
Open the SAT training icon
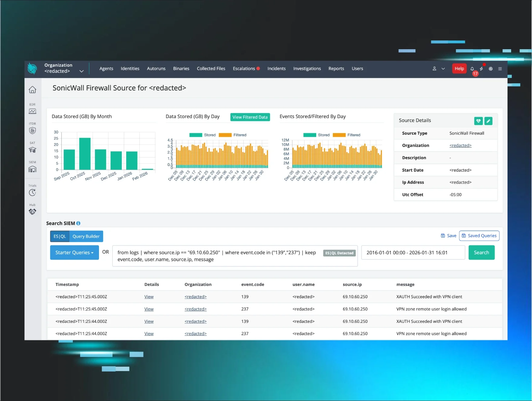pos(32,150)
